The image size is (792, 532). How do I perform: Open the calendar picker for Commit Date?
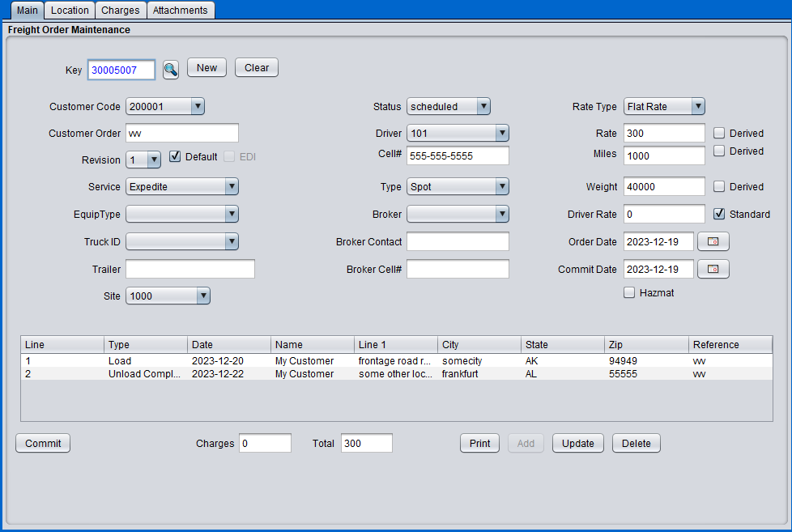pyautogui.click(x=713, y=268)
